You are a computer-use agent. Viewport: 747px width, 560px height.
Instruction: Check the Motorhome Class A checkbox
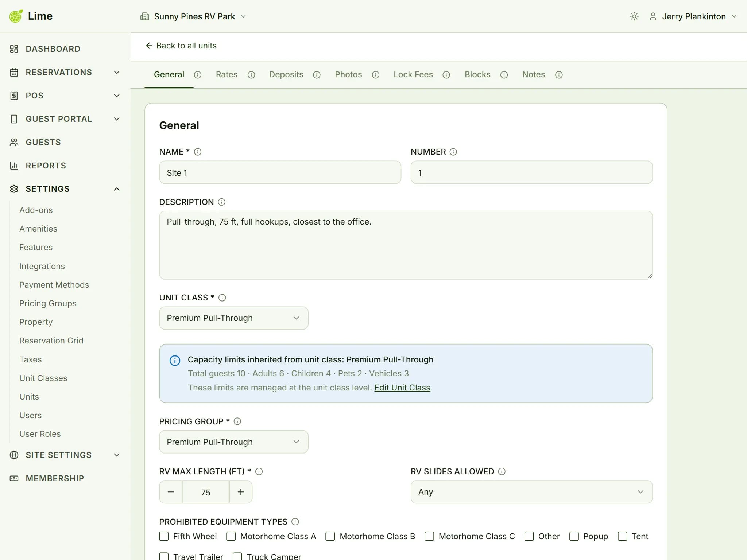coord(231,536)
